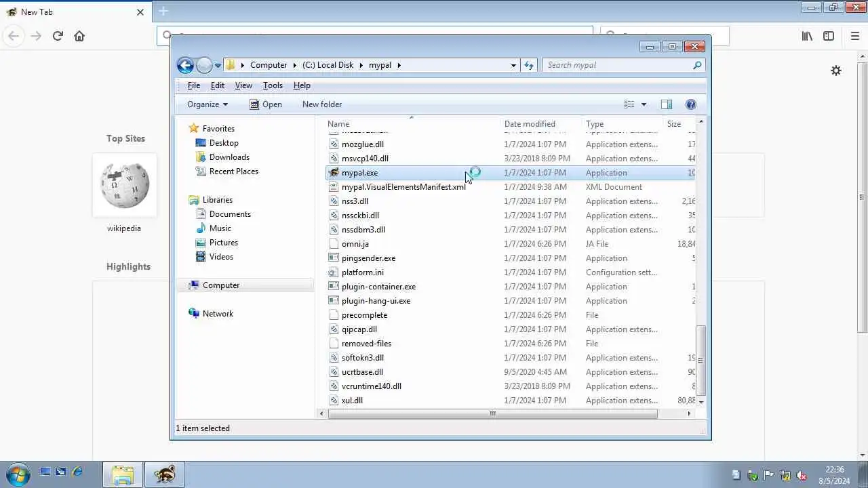Select plugin-container.exe file icon
868x488 pixels.
[334, 287]
